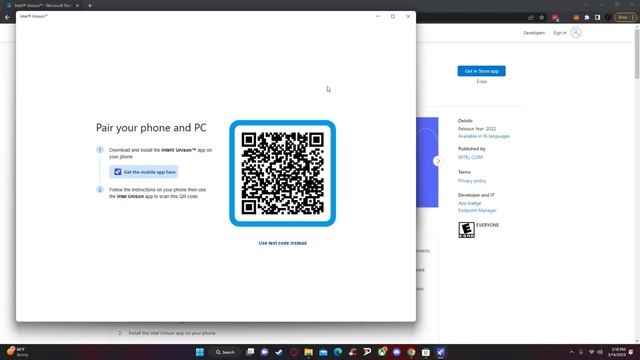Open Task View from taskbar

tap(250, 352)
